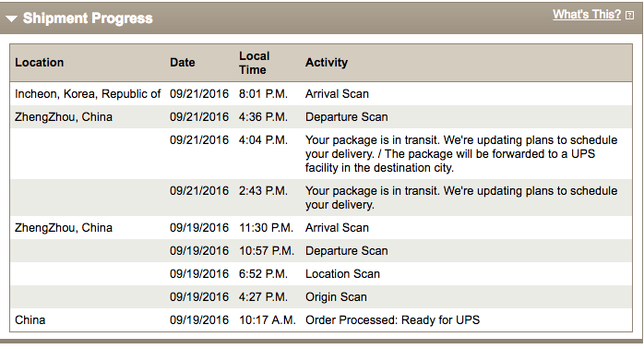Click the Origin Scan activity entry

[336, 296]
